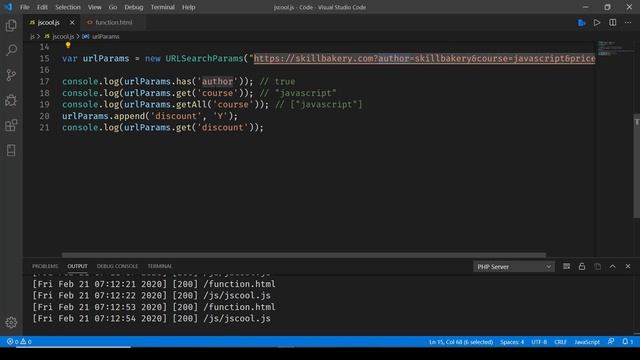
Task: Open the notifications bell in status bar
Action: coord(627,342)
